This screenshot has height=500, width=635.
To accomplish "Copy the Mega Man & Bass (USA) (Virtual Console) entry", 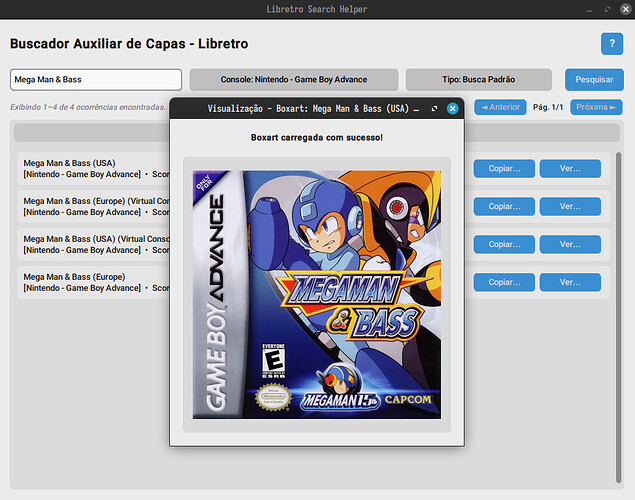I will click(x=504, y=245).
